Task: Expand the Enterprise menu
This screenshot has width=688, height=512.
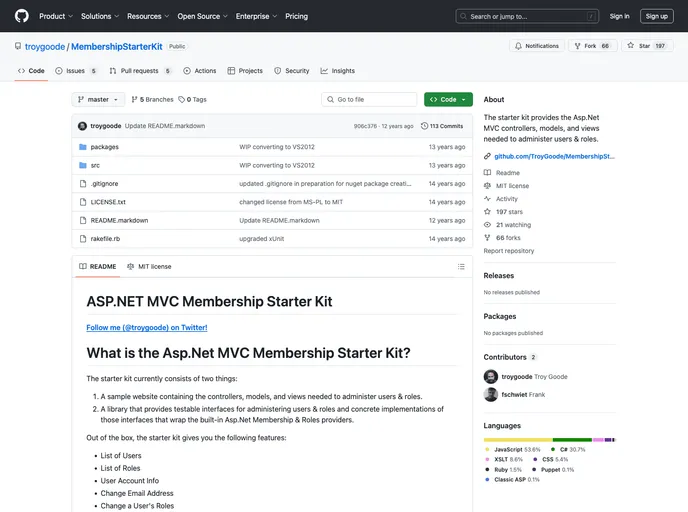Action: 256,16
